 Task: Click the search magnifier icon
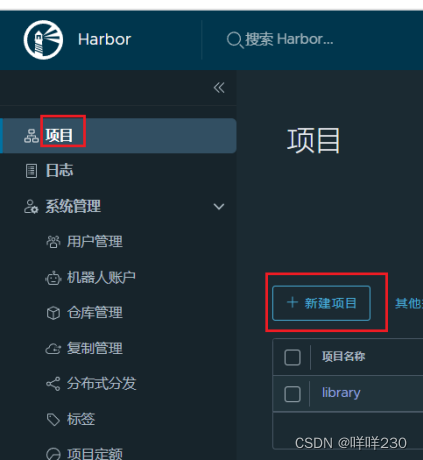235,40
